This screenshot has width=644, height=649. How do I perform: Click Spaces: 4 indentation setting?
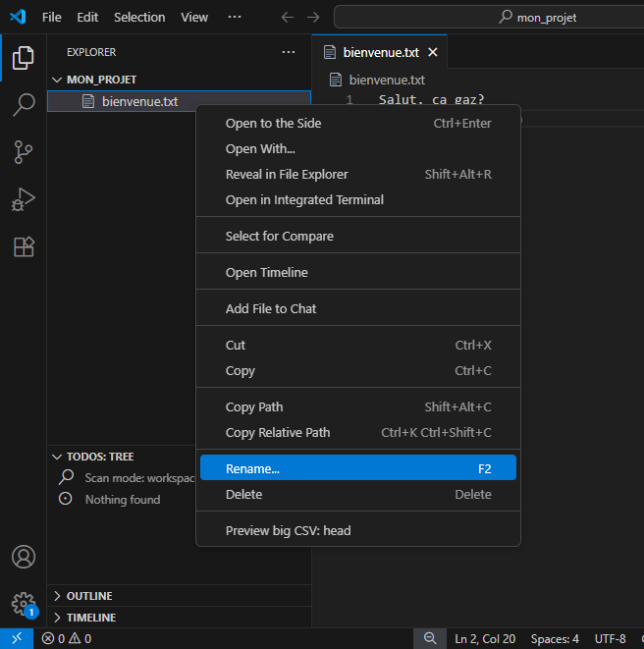click(555, 638)
